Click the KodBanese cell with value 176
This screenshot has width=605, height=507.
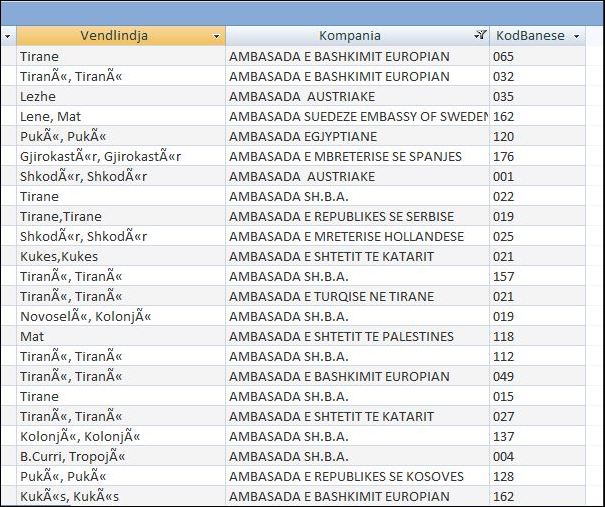coord(503,156)
